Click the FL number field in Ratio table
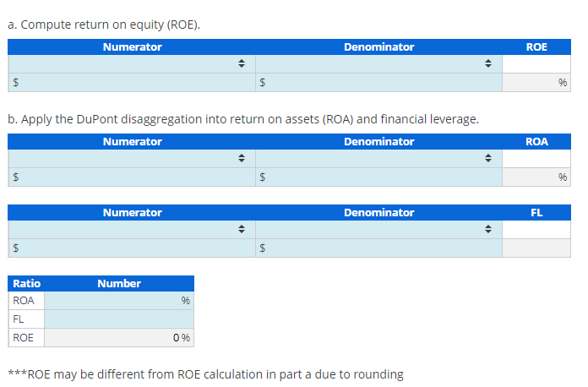 [x=119, y=319]
